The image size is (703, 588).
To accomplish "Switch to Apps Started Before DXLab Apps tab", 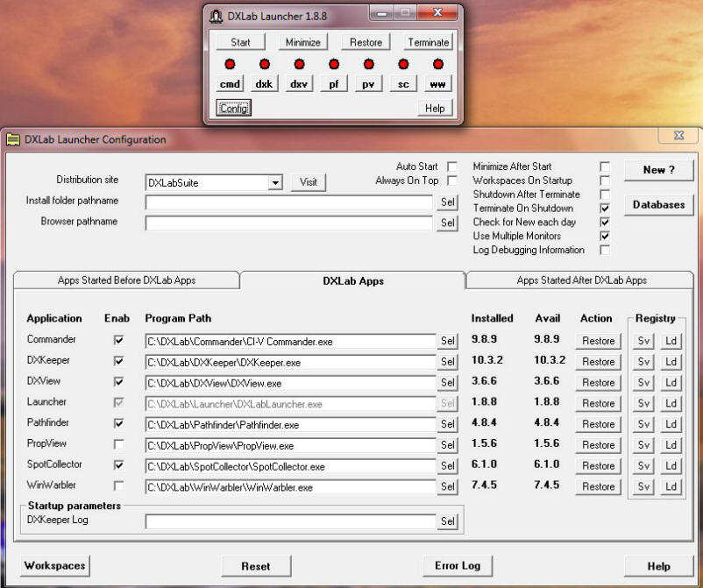I will tap(127, 280).
